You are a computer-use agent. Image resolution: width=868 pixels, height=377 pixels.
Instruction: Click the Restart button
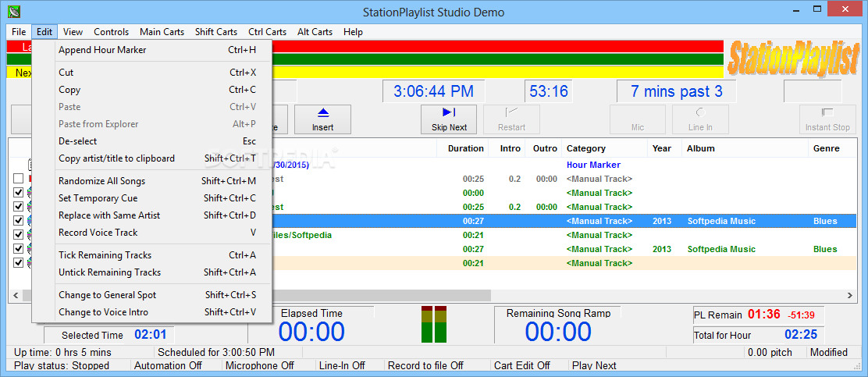click(511, 119)
